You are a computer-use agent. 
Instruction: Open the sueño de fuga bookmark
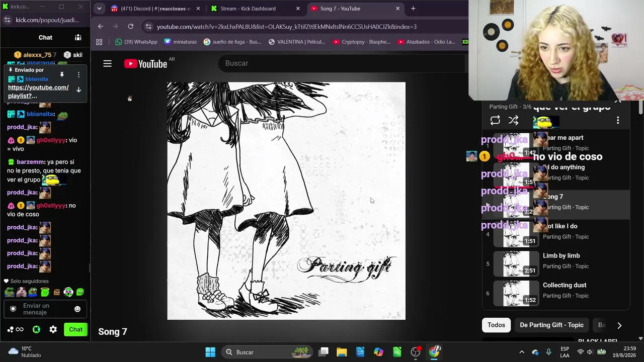(x=232, y=42)
